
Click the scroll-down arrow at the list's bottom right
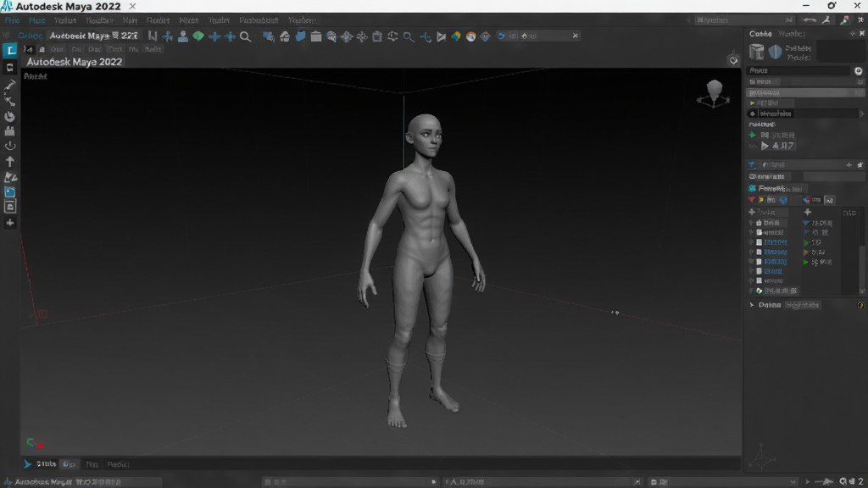[861, 291]
